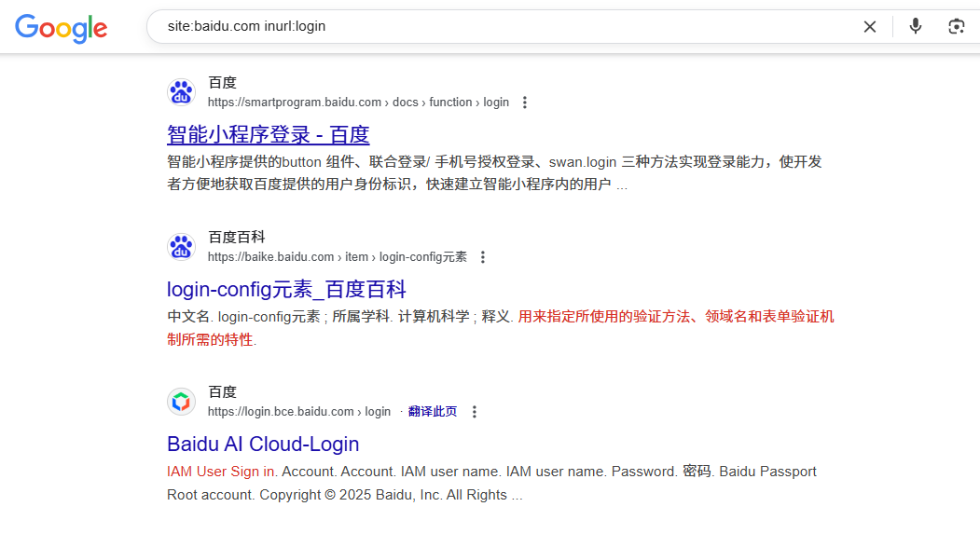Viewport: 980px width, 534px height.
Task: Open the Baidu AI Cloud-Login result
Action: coord(263,444)
